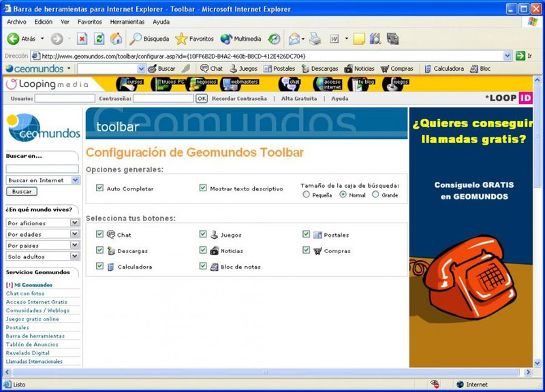Click the Juegos joystick toolbar button
Image resolution: width=545 pixels, height=392 pixels.
[x=234, y=69]
